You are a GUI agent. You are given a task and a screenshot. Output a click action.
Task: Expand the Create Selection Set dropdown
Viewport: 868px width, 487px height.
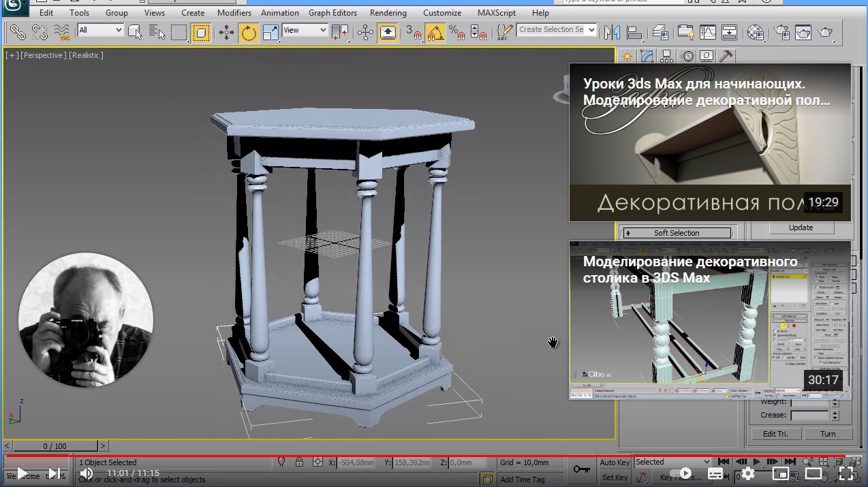coord(591,30)
